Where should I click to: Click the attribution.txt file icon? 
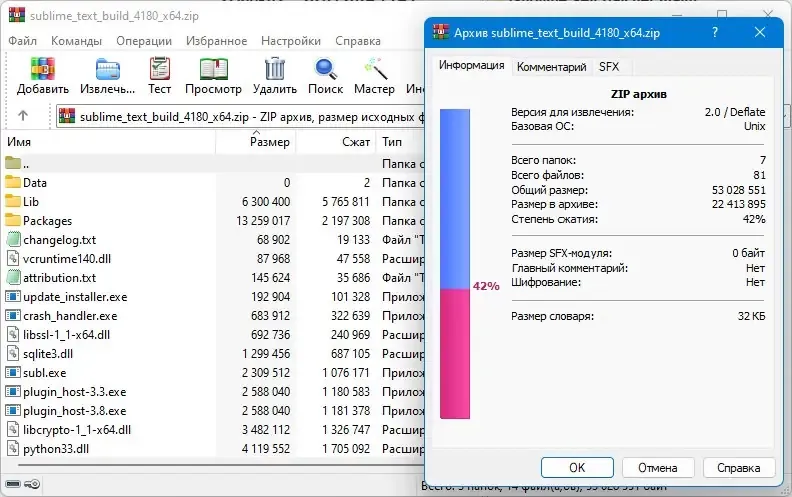click(x=14, y=277)
